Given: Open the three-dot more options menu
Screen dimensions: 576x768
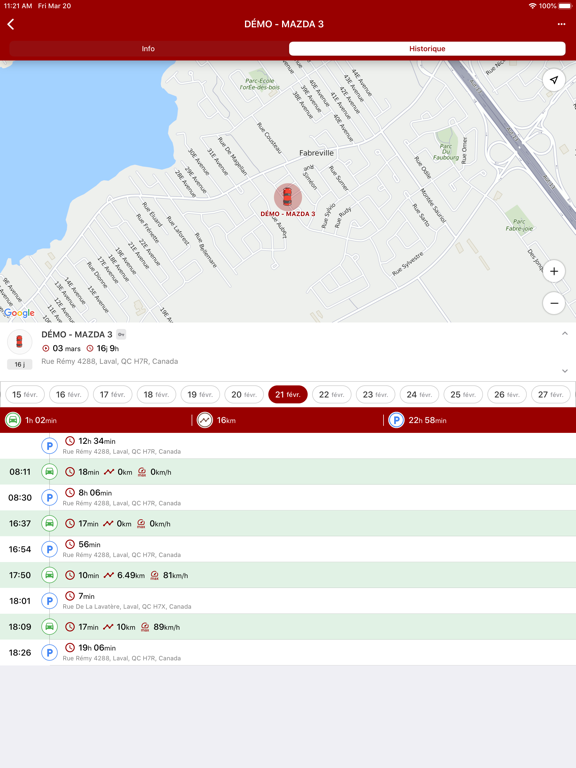Looking at the screenshot, I should [x=561, y=24].
